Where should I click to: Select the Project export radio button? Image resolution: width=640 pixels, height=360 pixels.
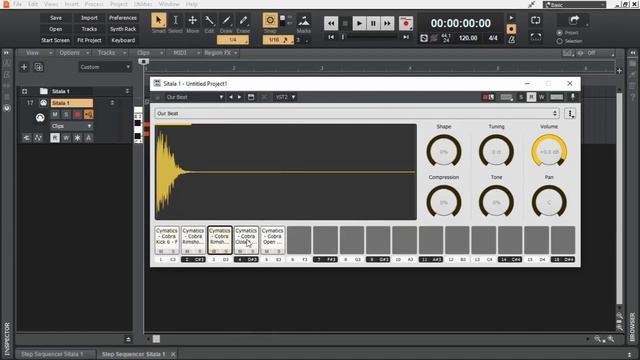tap(560, 33)
